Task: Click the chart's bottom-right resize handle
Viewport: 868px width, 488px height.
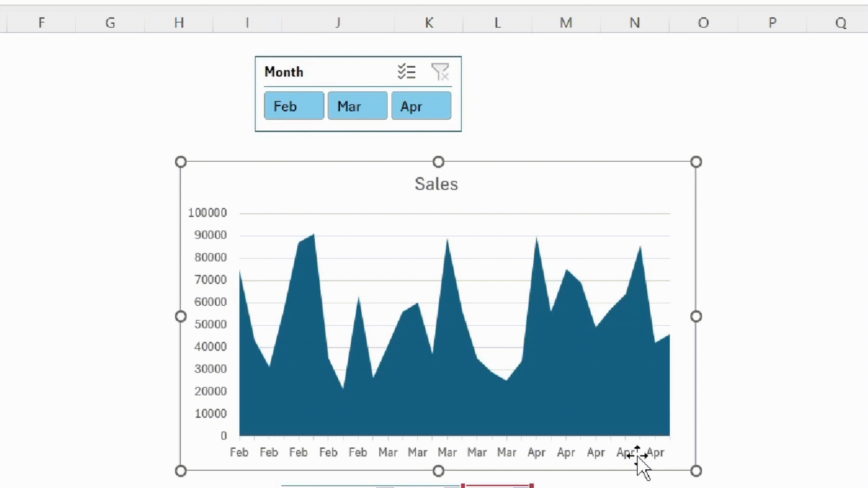Action: pyautogui.click(x=696, y=471)
